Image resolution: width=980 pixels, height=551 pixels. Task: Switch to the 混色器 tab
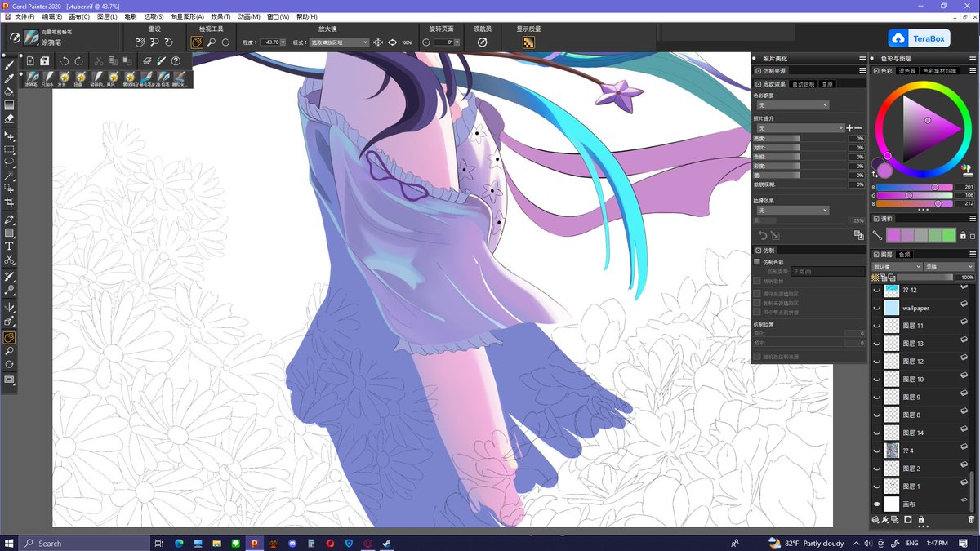click(907, 71)
